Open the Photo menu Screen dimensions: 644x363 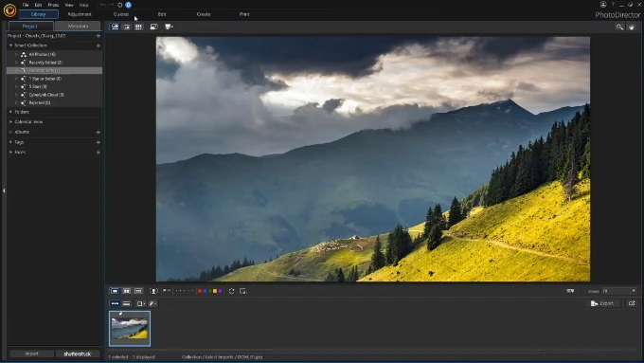[x=53, y=5]
